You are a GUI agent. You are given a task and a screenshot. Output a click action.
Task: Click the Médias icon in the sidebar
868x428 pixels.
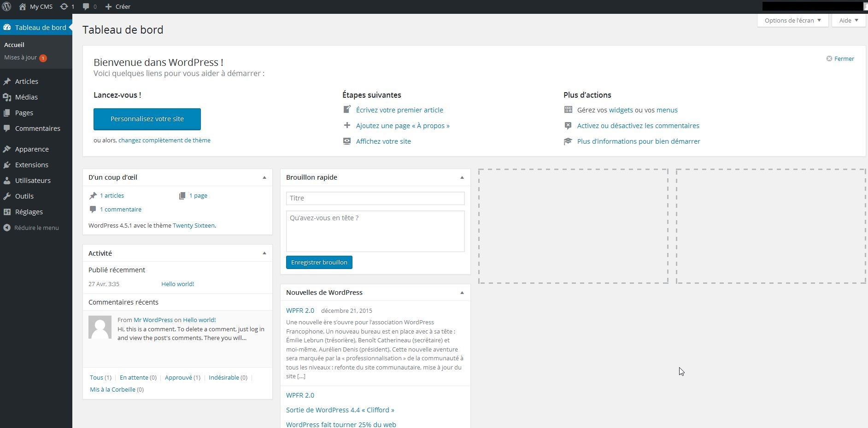point(7,97)
